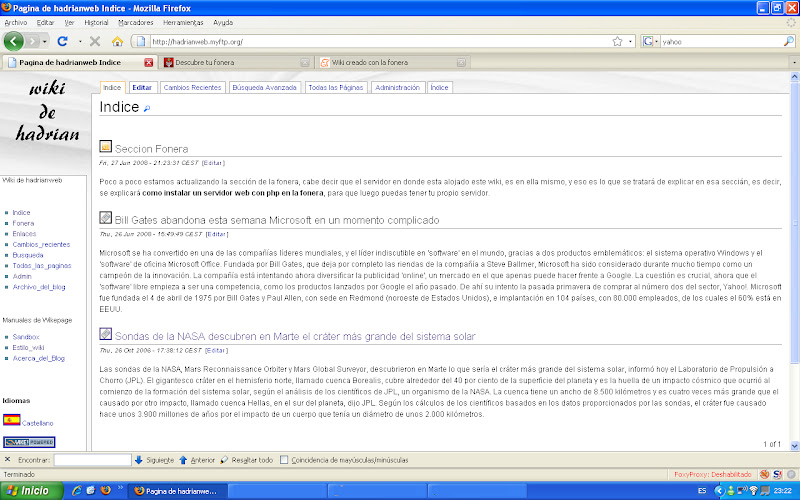Click the Enlaces sidebar link

[24, 234]
